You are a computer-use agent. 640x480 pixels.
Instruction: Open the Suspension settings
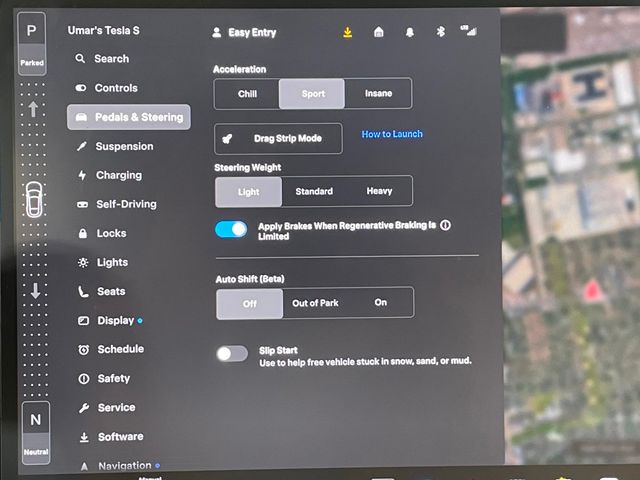point(116,146)
